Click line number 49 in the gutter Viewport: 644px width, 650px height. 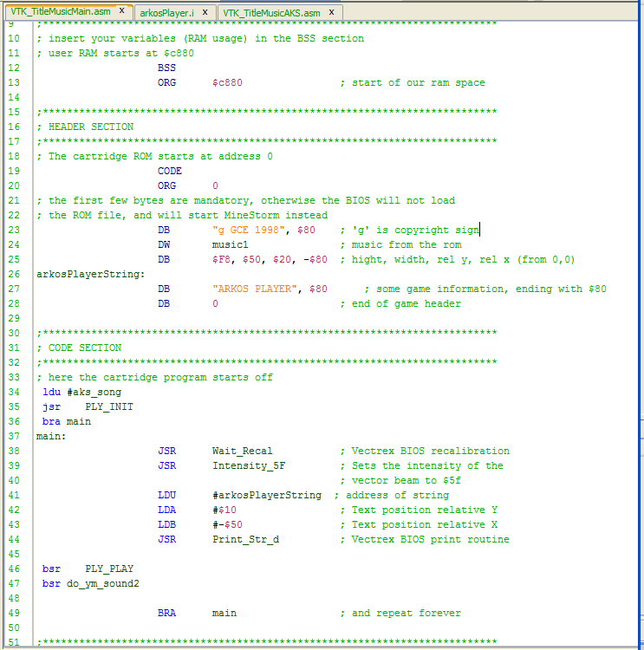point(14,614)
